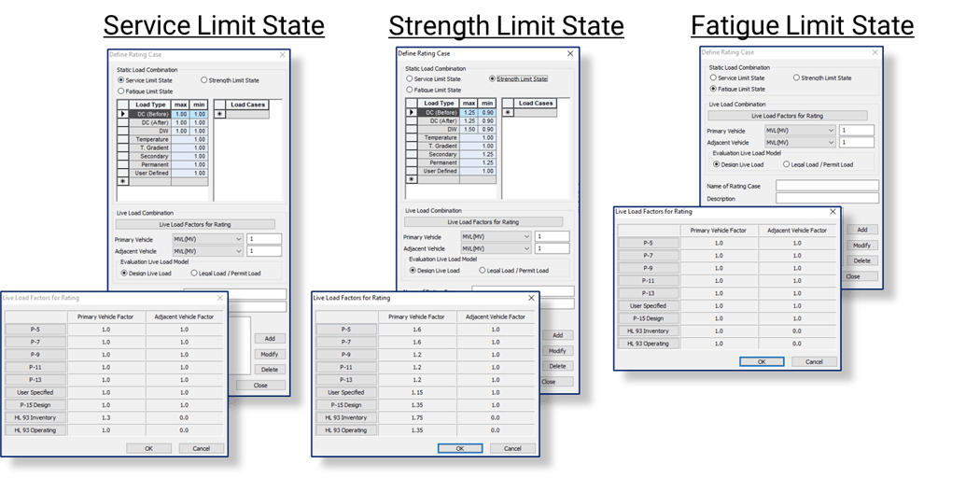Click Live Load Factors for Rating button in Strength panel

click(x=482, y=222)
